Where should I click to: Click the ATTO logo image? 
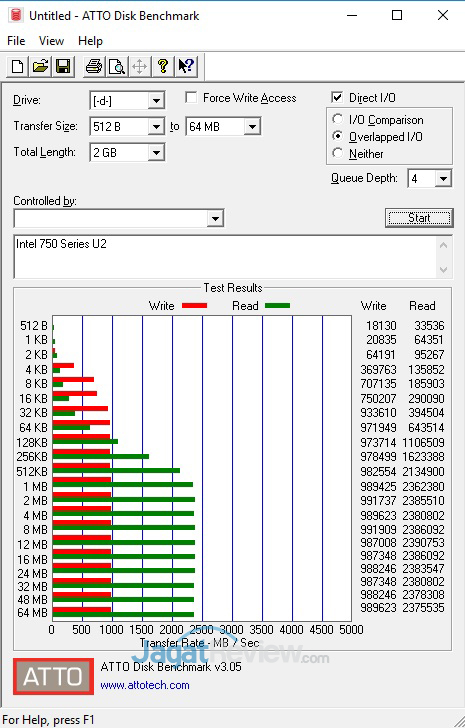tap(53, 676)
